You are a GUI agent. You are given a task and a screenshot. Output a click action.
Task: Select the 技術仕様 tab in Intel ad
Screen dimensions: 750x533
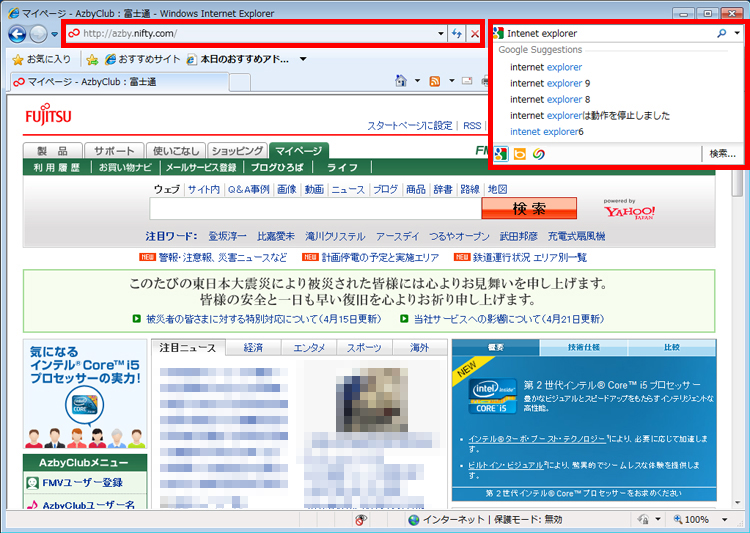pyautogui.click(x=584, y=347)
